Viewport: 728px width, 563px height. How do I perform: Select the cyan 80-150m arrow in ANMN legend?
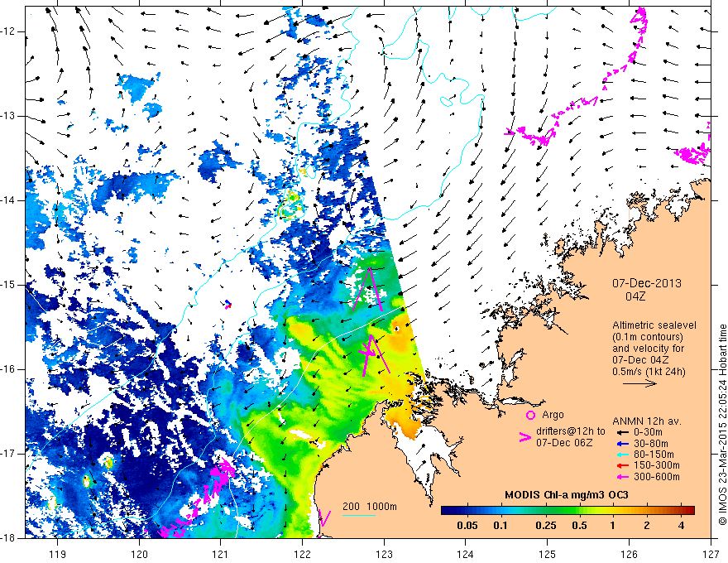(622, 455)
